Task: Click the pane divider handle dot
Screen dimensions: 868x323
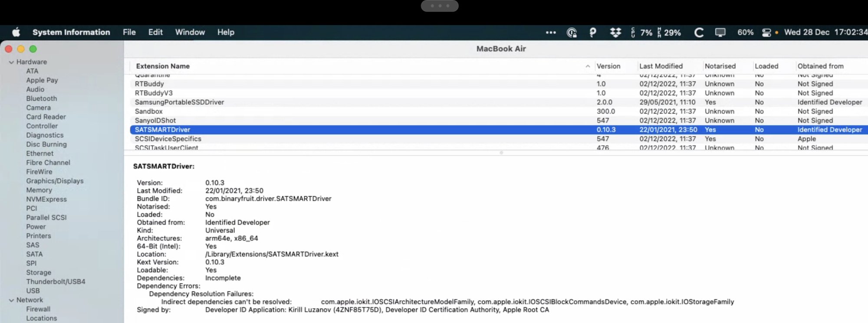Action: [x=501, y=153]
